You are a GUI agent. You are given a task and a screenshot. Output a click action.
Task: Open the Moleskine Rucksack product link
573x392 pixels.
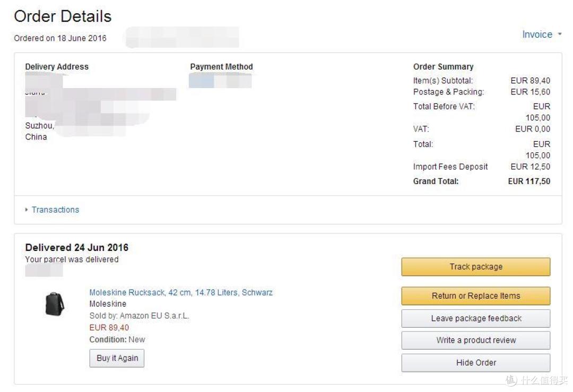[181, 293]
